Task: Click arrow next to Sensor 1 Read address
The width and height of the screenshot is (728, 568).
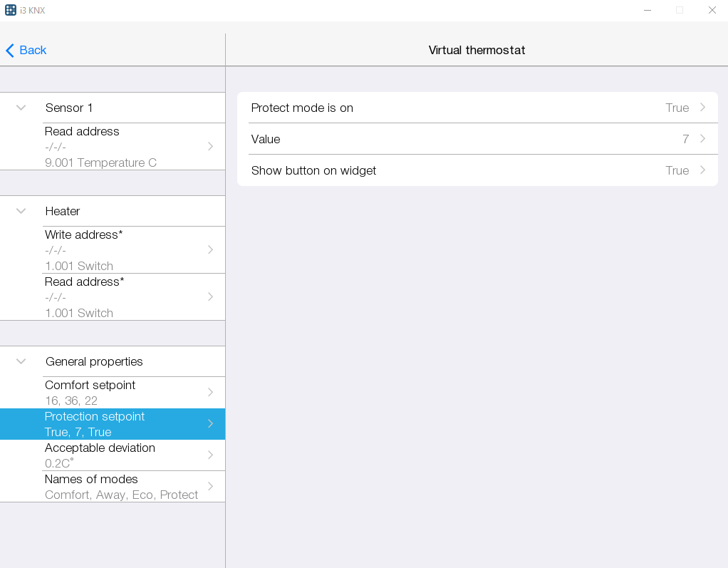Action: tap(210, 146)
